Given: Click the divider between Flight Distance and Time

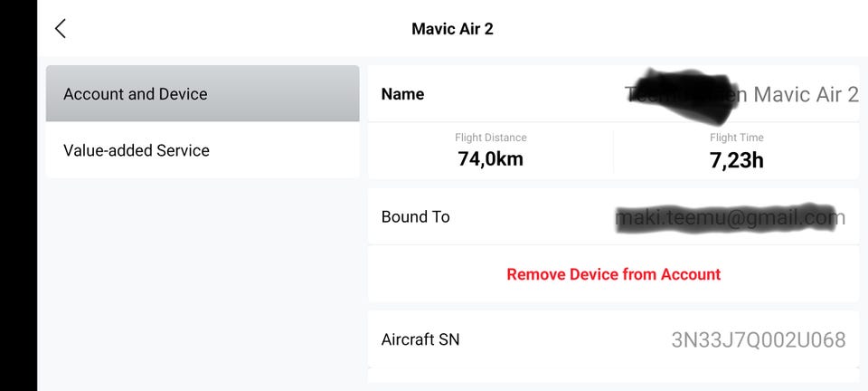Looking at the screenshot, I should click(613, 151).
